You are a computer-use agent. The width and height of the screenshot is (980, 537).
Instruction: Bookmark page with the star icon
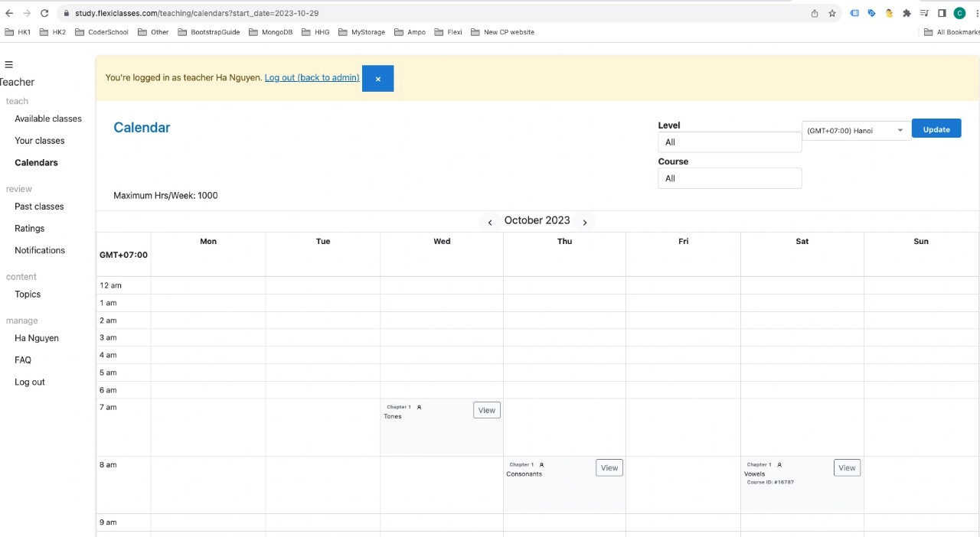832,13
